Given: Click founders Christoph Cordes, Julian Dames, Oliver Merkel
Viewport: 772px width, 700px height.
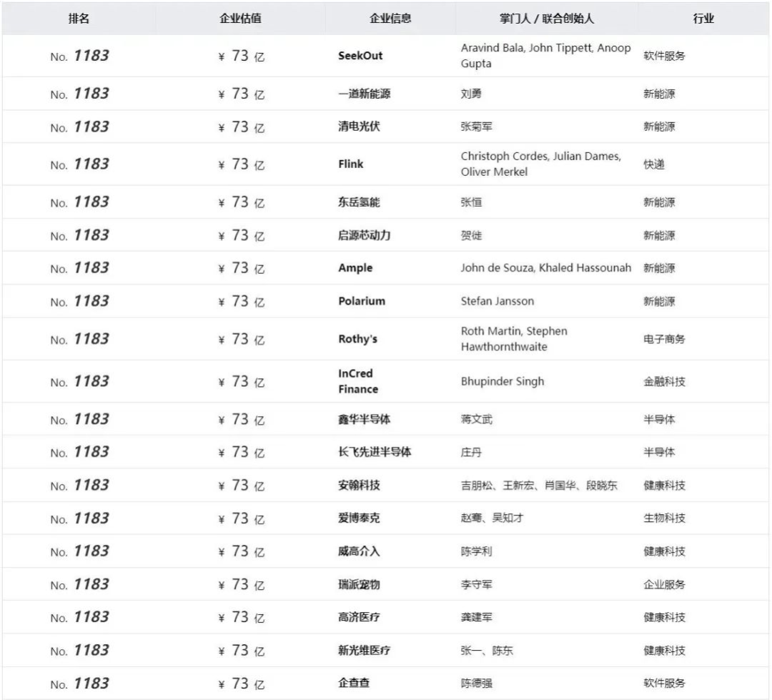Looking at the screenshot, I should [541, 164].
